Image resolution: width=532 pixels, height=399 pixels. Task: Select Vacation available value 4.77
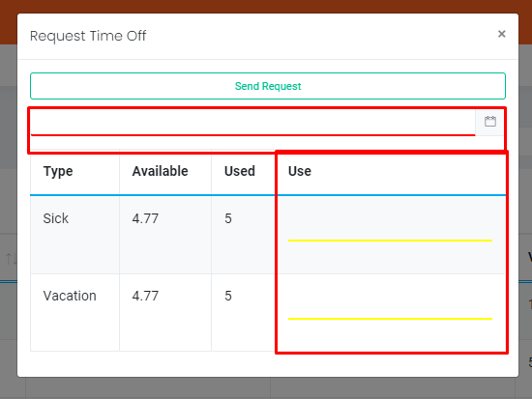pos(145,296)
